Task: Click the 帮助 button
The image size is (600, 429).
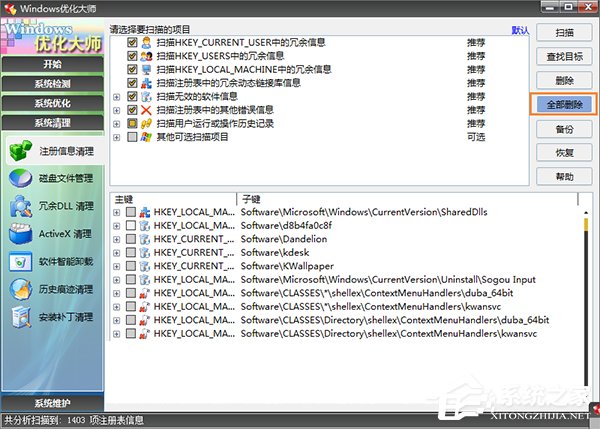Action: click(564, 176)
